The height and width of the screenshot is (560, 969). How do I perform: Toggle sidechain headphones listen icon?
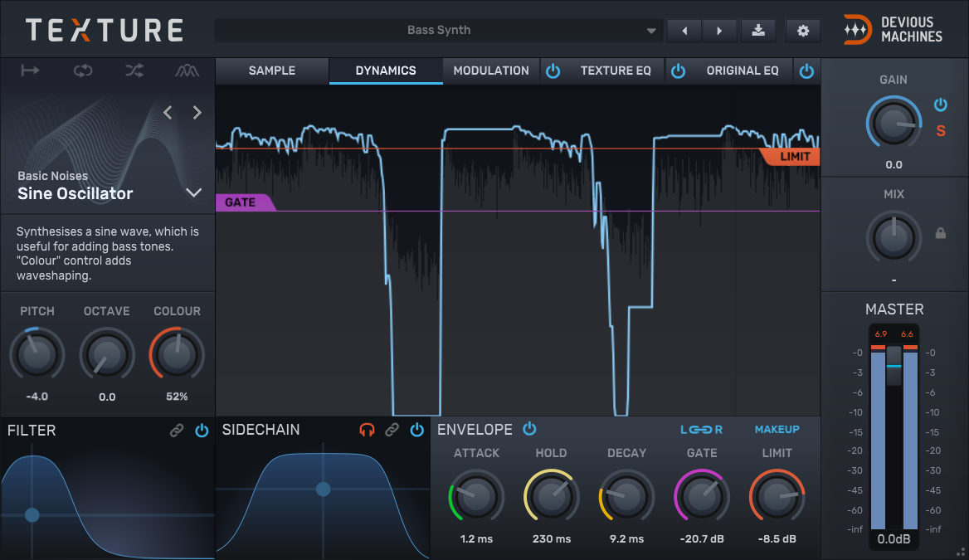[367, 430]
